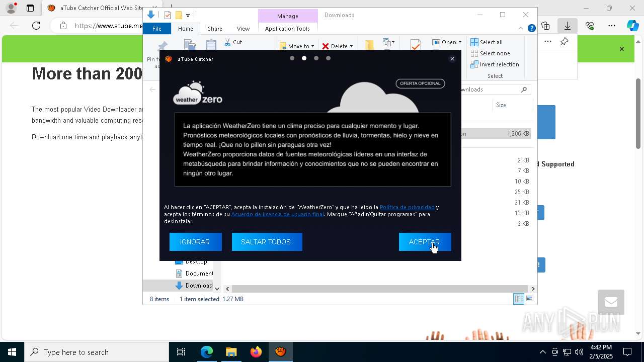Open Edge Collections icon
This screenshot has height=362, width=644.
tap(545, 26)
